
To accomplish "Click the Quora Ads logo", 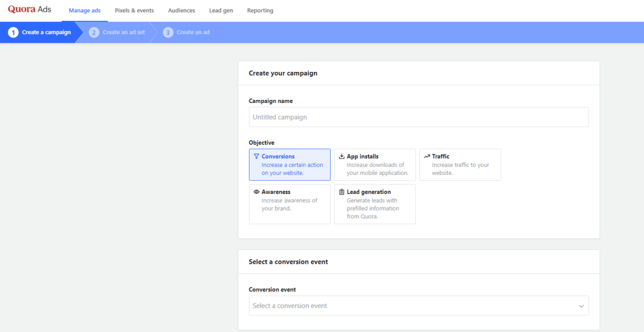I will pos(30,10).
